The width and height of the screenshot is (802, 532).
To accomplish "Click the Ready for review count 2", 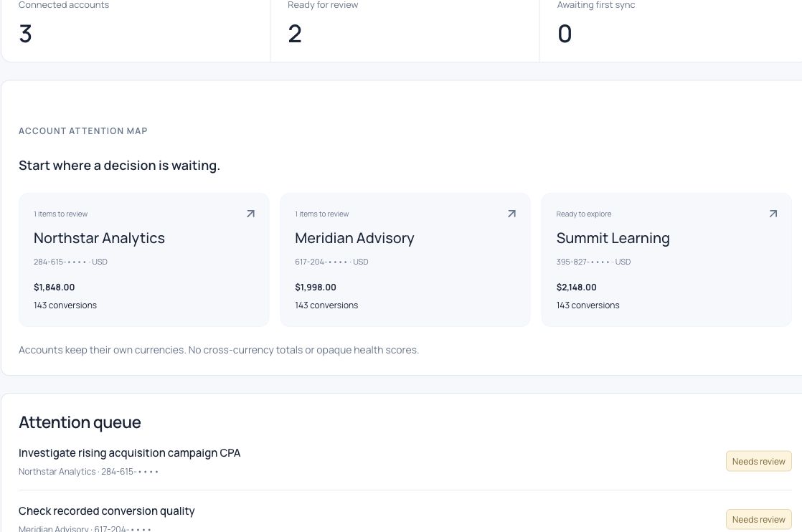I will (295, 34).
